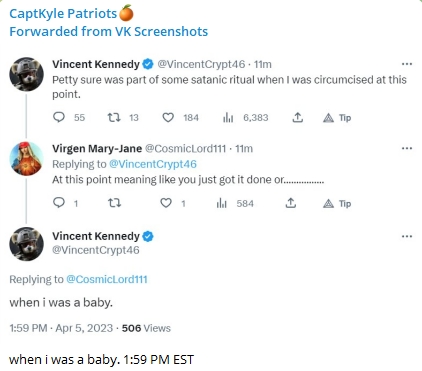Tip Vincent Kennedy on first tweet
Image resolution: width=422 pixels, height=371 pixels.
337,118
